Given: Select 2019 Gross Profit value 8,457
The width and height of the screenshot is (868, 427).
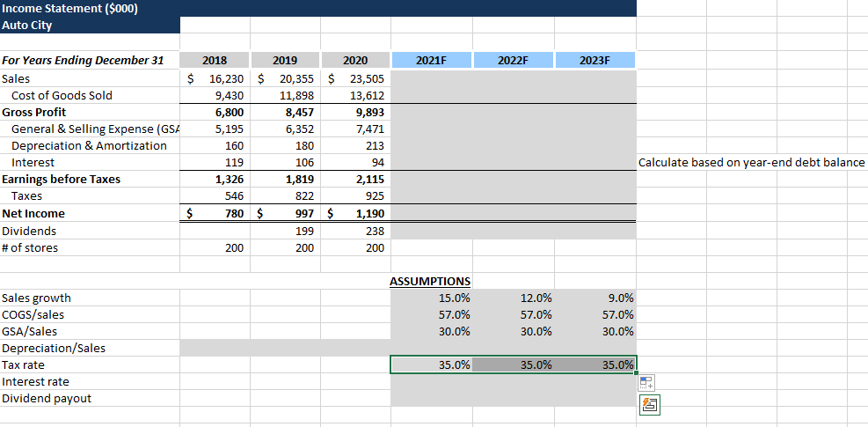Looking at the screenshot, I should (285, 112).
